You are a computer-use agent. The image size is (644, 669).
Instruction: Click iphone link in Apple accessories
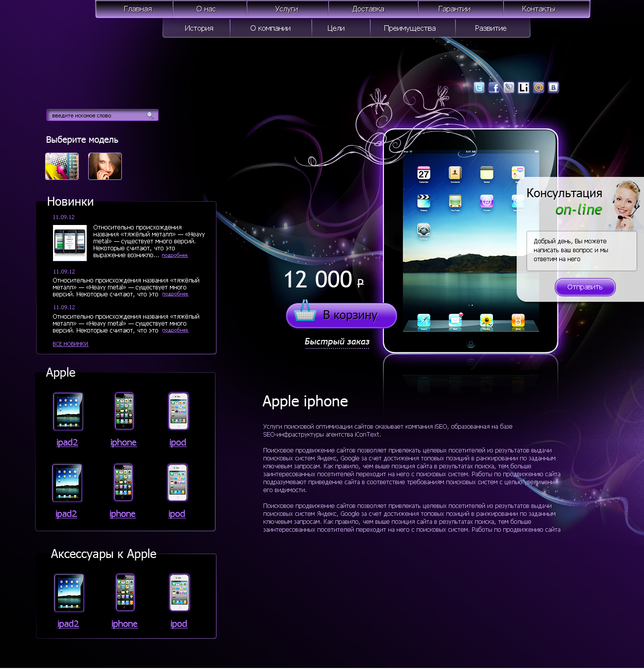pyautogui.click(x=124, y=624)
